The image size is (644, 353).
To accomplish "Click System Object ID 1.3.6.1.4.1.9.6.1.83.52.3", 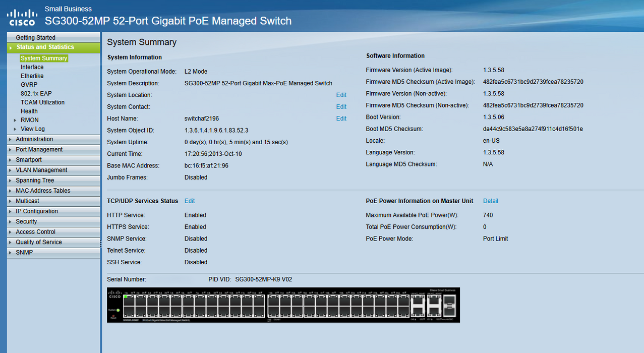I will pos(216,130).
